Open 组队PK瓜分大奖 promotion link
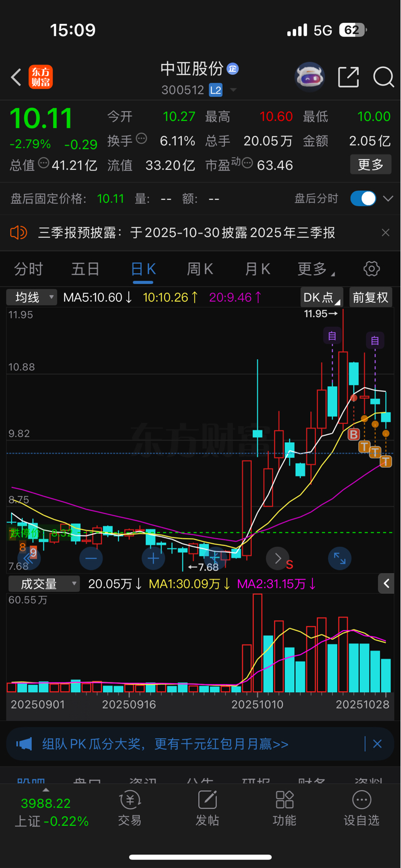Viewport: 401px width, 868px height. tap(165, 744)
